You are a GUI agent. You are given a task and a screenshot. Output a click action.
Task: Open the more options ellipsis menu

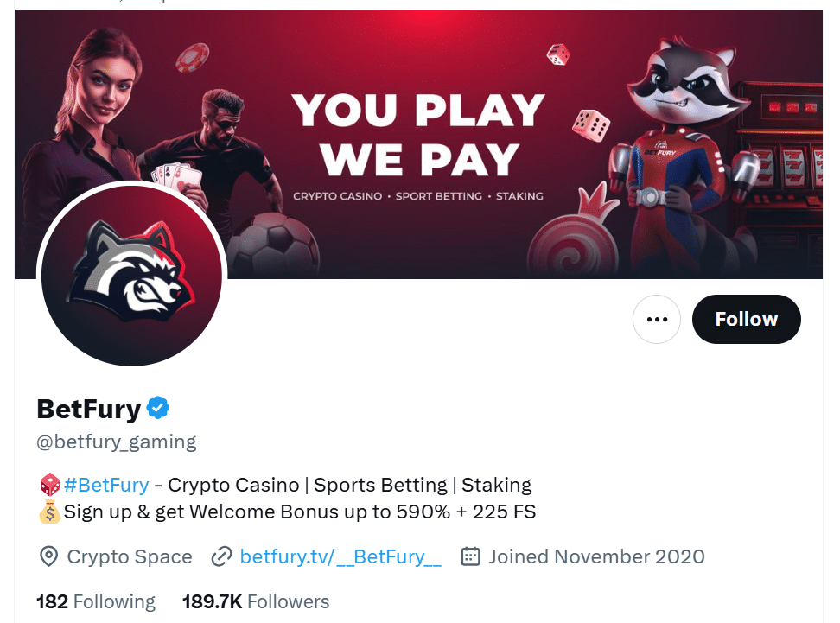click(x=657, y=319)
